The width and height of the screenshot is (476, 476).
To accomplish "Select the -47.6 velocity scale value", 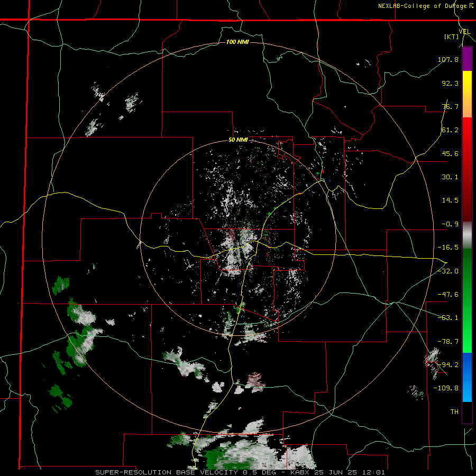I will (448, 295).
